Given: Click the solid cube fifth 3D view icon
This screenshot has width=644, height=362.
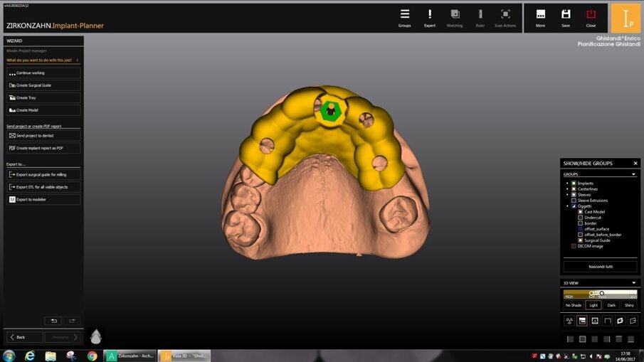Looking at the screenshot, I should (621, 321).
